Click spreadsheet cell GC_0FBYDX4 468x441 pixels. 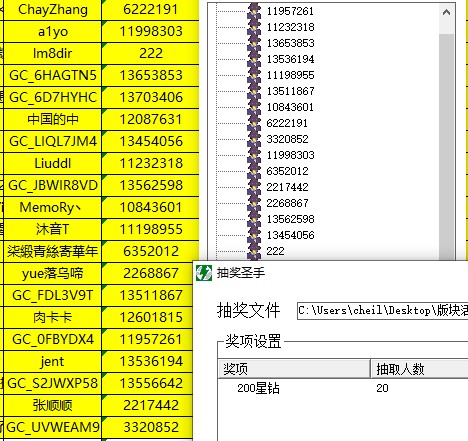[x=52, y=340]
